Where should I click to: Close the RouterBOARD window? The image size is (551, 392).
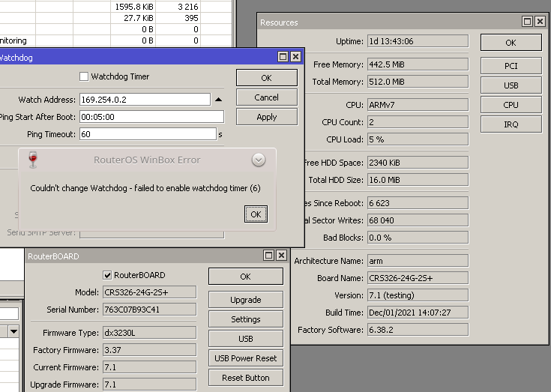(x=281, y=256)
